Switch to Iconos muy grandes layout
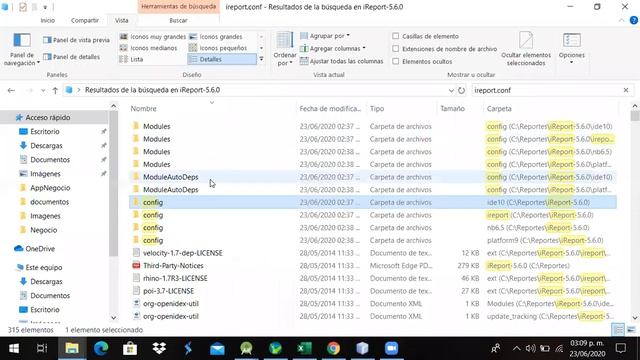 point(153,37)
